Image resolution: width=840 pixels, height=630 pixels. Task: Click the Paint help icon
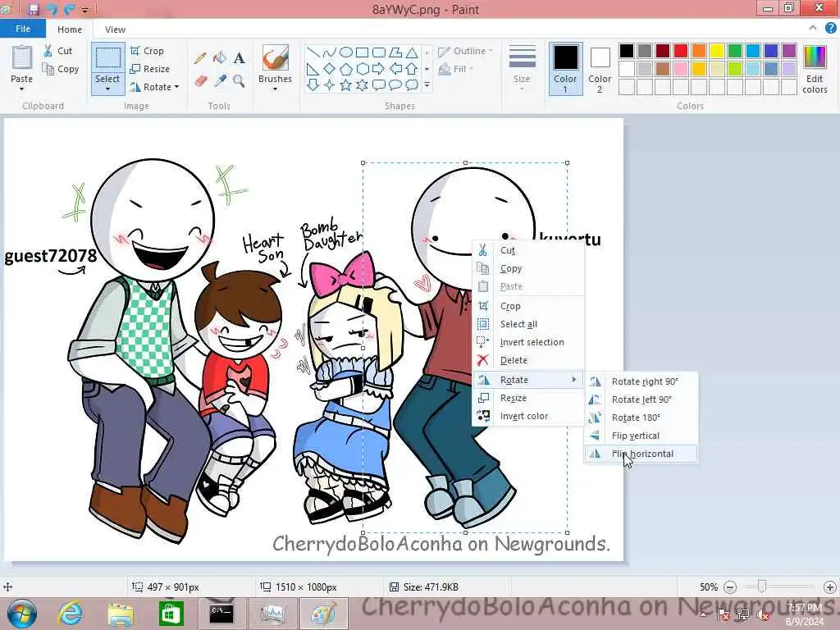point(830,29)
